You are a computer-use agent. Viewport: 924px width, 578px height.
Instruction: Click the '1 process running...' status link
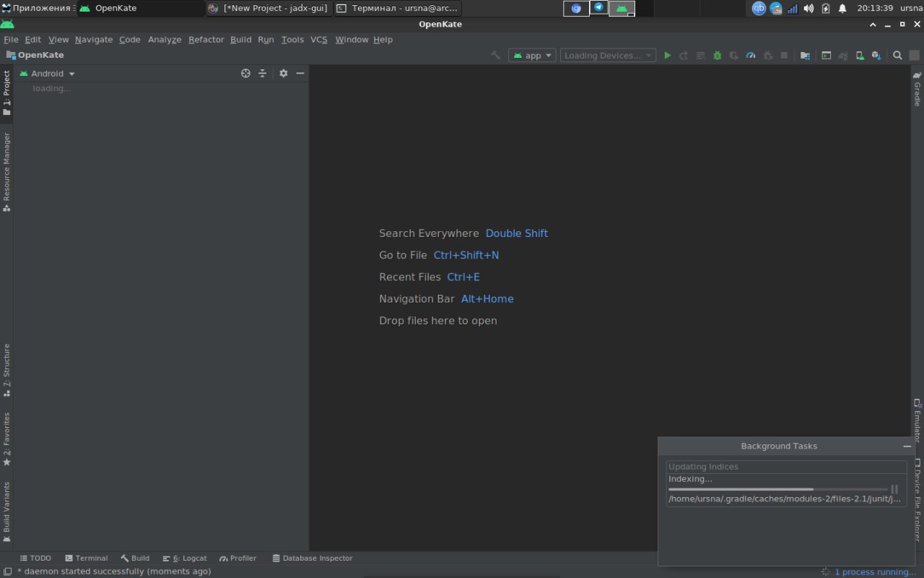875,572
